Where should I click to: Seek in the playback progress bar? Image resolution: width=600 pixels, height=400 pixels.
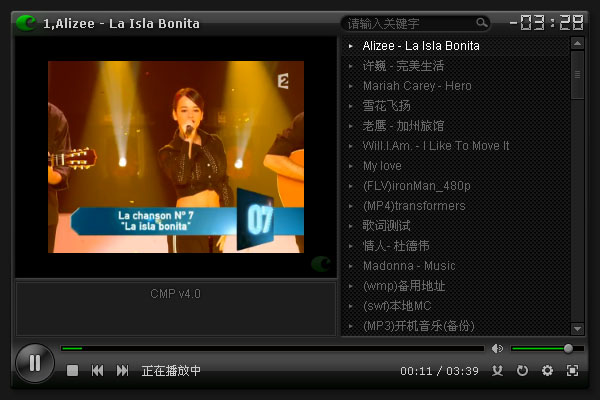[x=272, y=348]
